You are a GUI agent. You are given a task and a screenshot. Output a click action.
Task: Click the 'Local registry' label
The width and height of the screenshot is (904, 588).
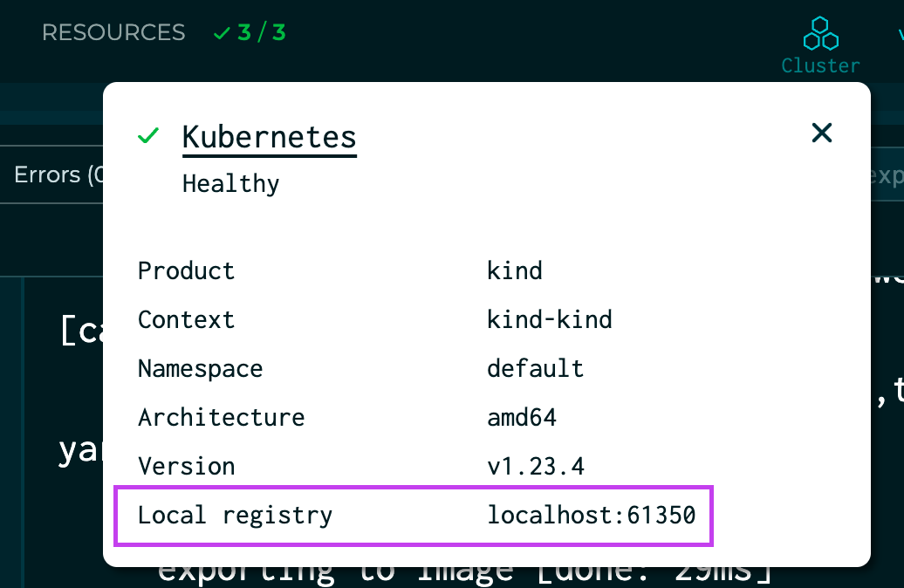pyautogui.click(x=236, y=516)
